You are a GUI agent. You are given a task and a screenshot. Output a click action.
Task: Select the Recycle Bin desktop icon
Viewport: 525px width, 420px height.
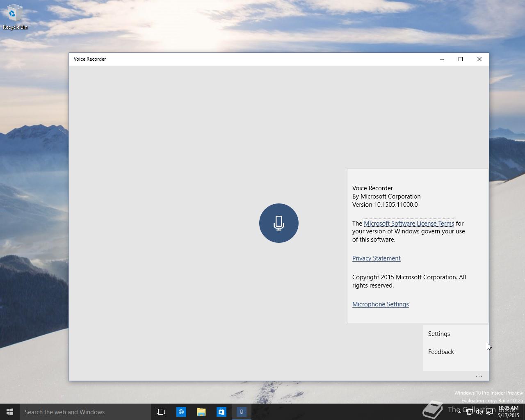[15, 17]
